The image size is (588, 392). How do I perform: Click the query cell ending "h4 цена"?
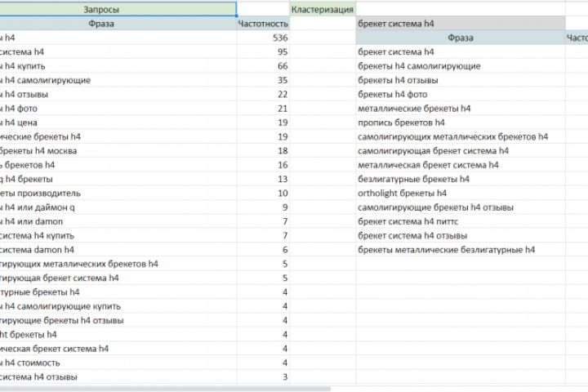click(x=118, y=122)
